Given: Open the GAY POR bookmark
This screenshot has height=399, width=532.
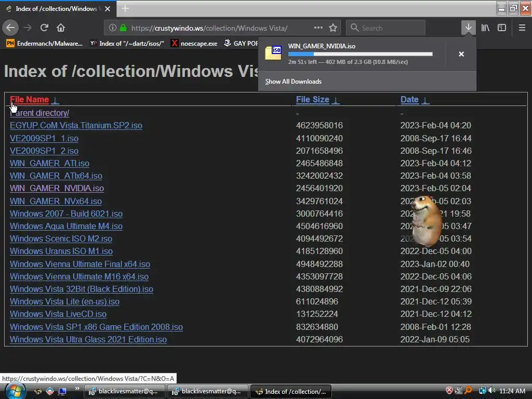Looking at the screenshot, I should click(241, 44).
